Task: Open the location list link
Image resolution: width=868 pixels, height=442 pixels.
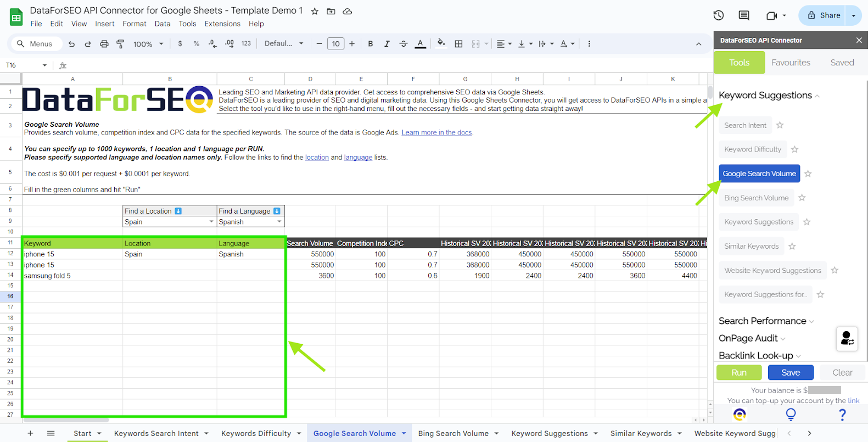Action: [317, 158]
